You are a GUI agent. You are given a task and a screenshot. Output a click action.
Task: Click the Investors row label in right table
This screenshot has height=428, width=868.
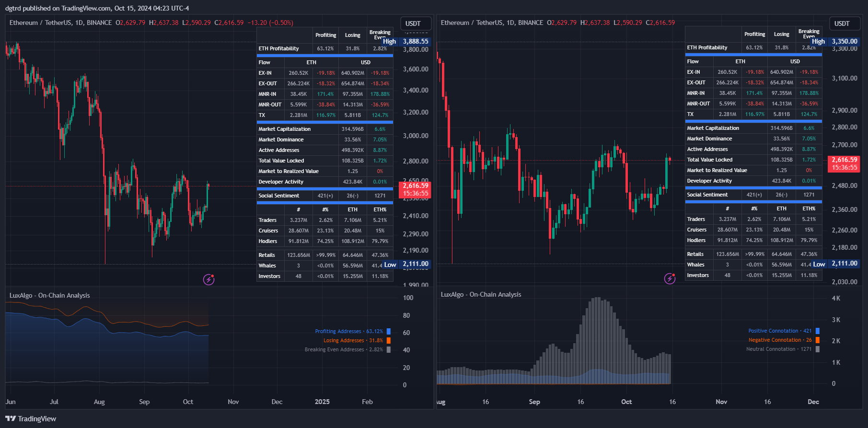(698, 275)
